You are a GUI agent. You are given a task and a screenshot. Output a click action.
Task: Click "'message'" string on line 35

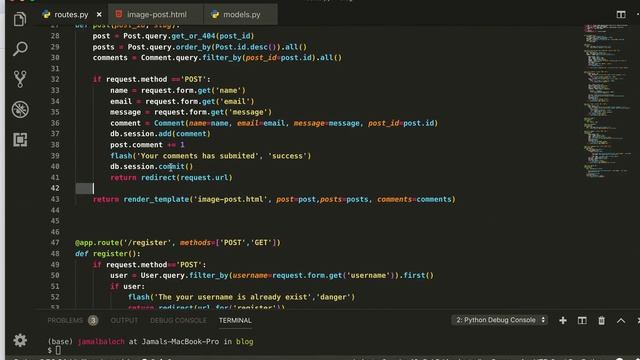point(248,112)
